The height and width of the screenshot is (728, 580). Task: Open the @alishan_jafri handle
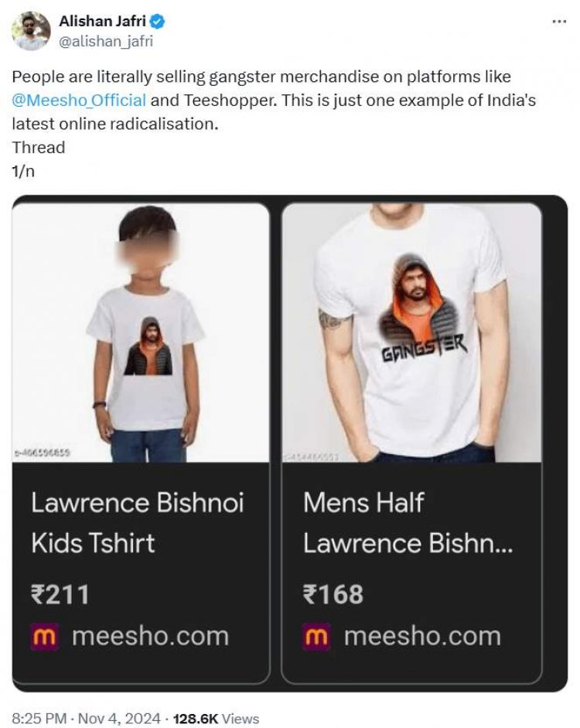pyautogui.click(x=106, y=41)
